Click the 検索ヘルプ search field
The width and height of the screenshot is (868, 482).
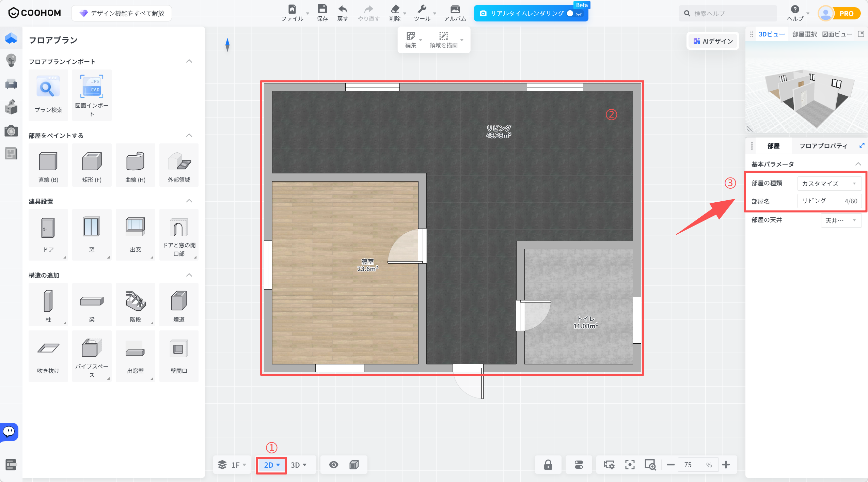(x=728, y=14)
